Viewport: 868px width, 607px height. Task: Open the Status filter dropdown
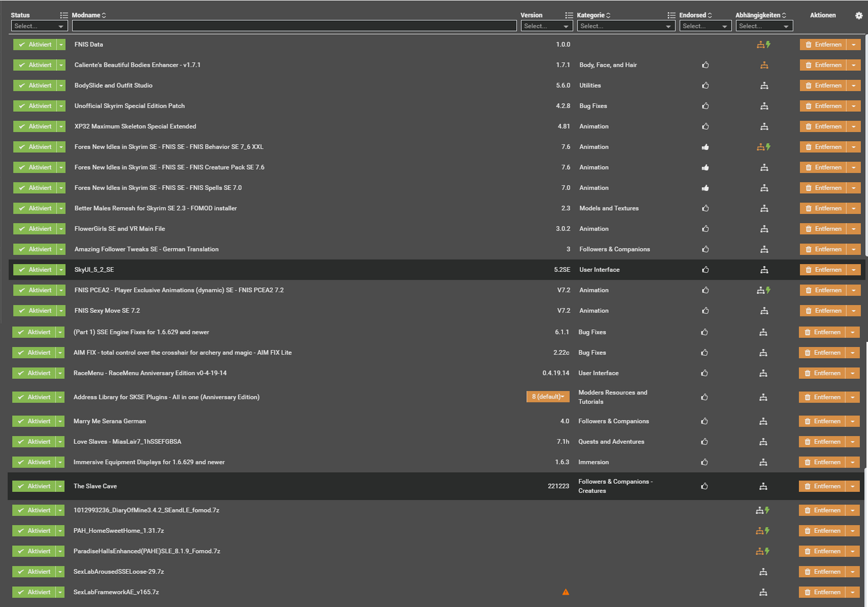[x=39, y=26]
